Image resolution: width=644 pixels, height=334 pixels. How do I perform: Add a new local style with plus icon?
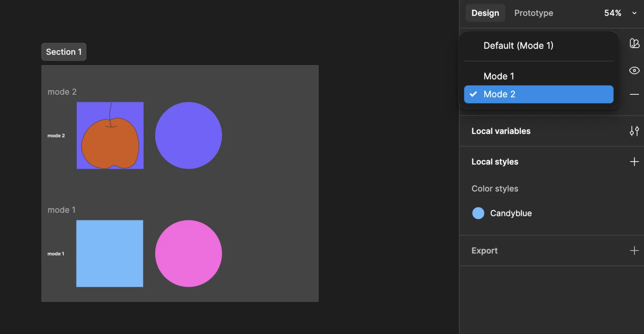click(x=634, y=162)
